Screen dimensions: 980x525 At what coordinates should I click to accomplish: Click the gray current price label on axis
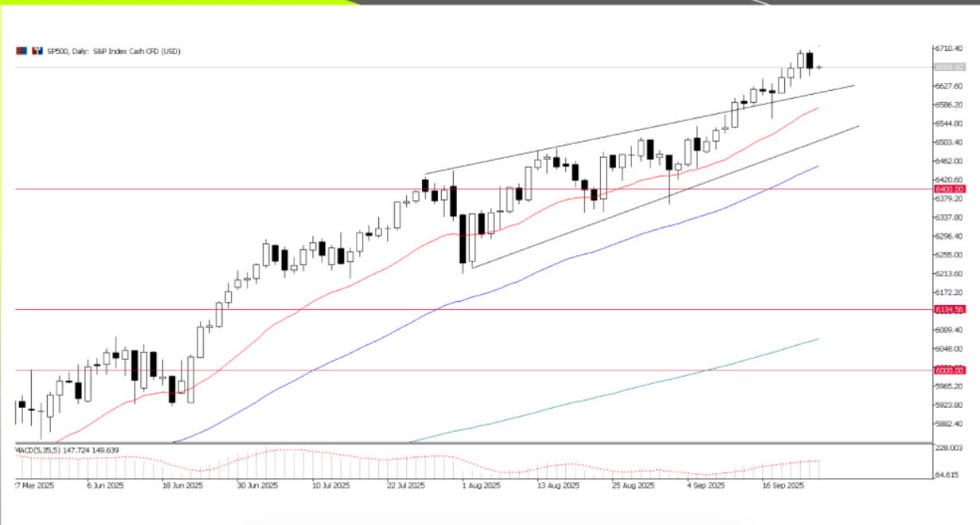[x=950, y=67]
